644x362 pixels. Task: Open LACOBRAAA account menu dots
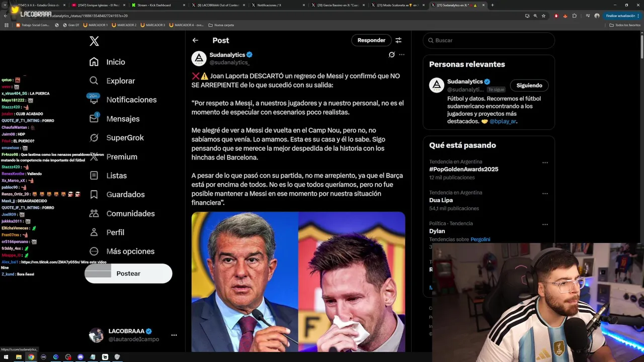click(174, 335)
